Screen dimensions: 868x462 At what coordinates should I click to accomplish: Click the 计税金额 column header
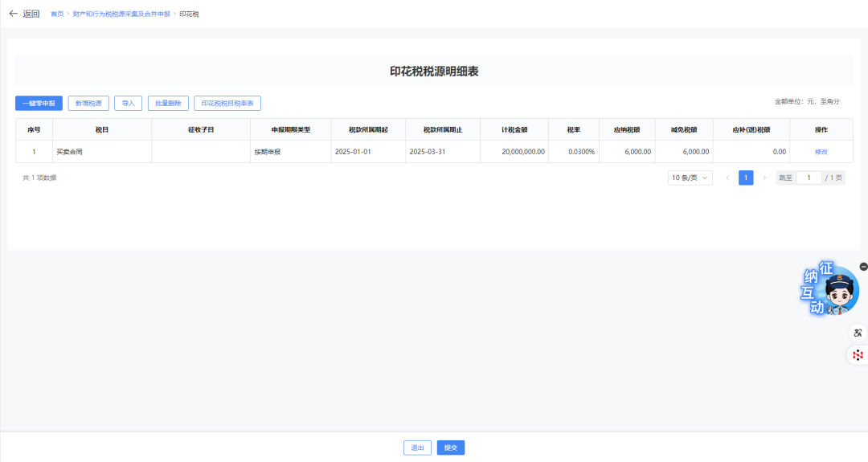(x=514, y=129)
